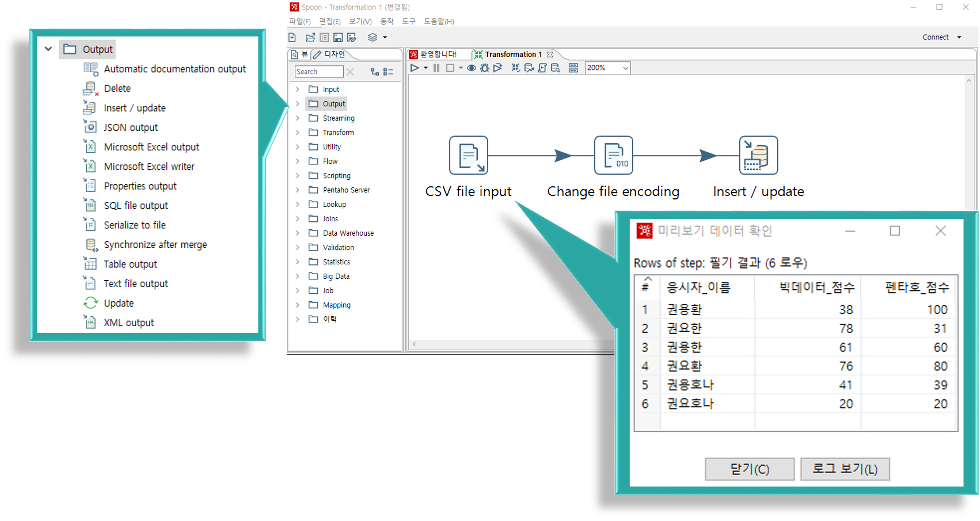Click the step Search input field
980x521 pixels.
pos(319,71)
